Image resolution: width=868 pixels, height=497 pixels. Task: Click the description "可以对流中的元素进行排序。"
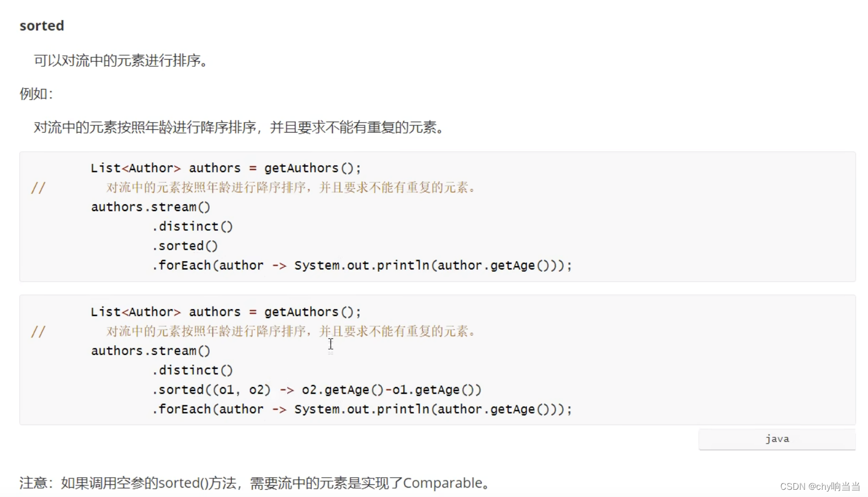[x=121, y=60]
